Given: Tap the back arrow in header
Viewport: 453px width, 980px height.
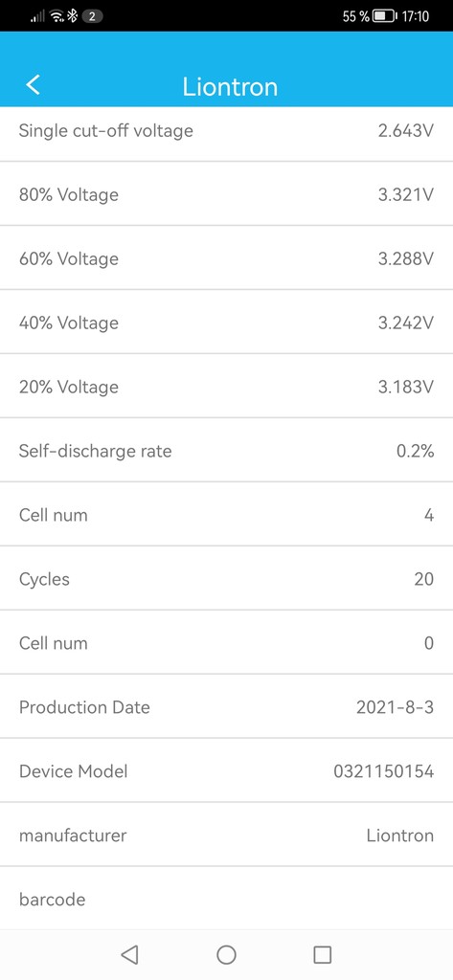Looking at the screenshot, I should tap(34, 85).
